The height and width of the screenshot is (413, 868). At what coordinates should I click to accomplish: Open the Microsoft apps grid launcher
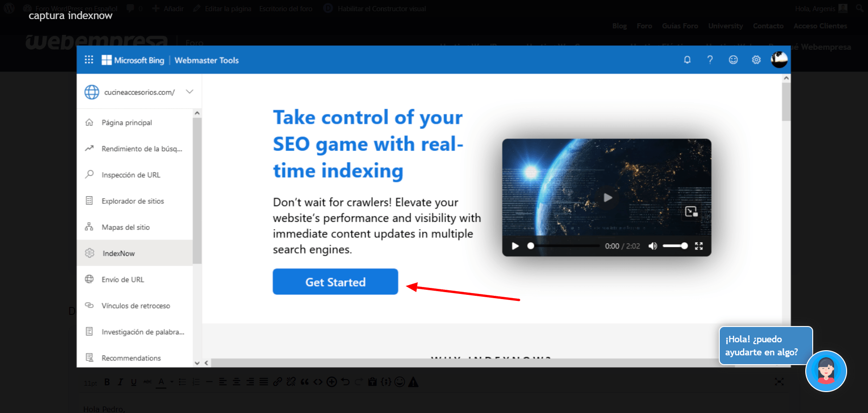[x=89, y=60]
